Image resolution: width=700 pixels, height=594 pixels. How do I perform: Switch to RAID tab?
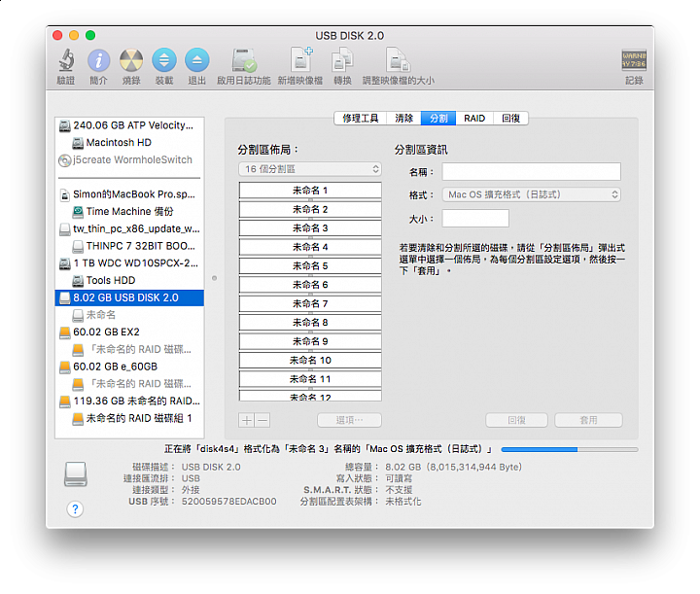point(474,119)
